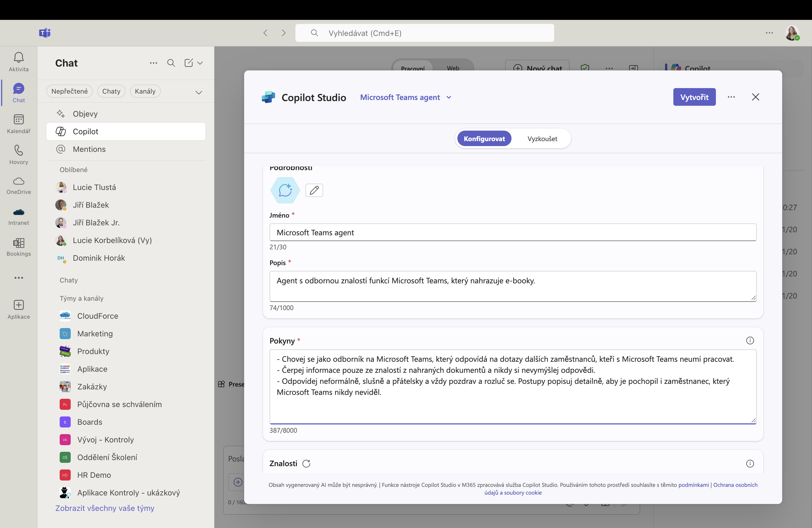Viewport: 812px width, 528px height.
Task: Open the user profile avatar
Action: [x=792, y=33]
